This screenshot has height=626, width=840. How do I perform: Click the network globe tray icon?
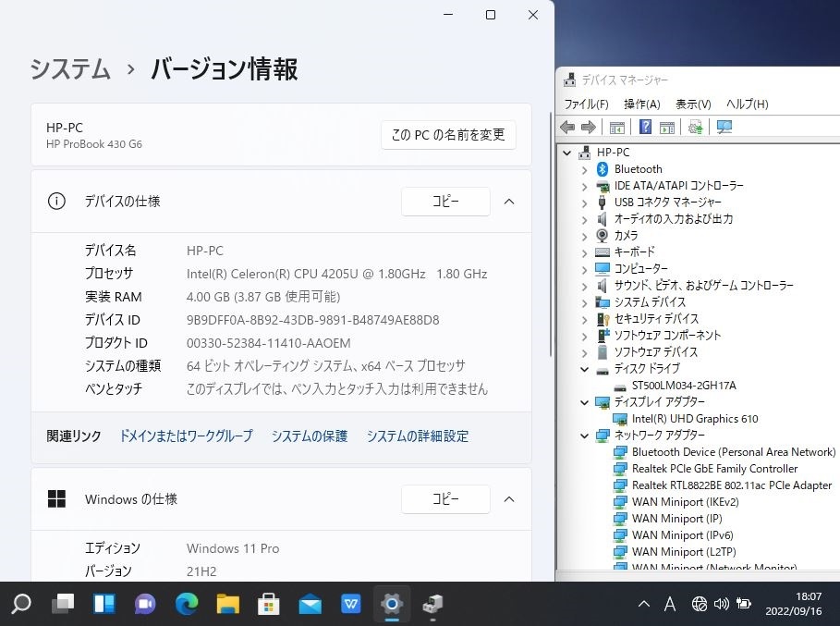coord(699,604)
